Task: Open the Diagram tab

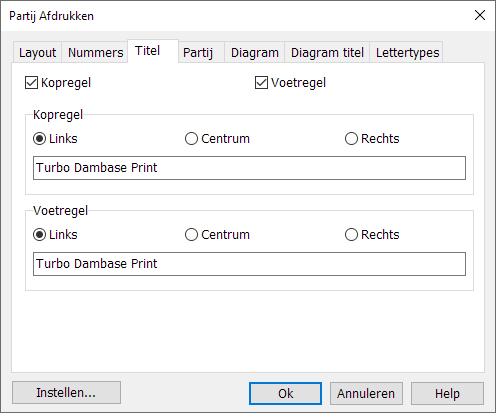Action: 255,52
